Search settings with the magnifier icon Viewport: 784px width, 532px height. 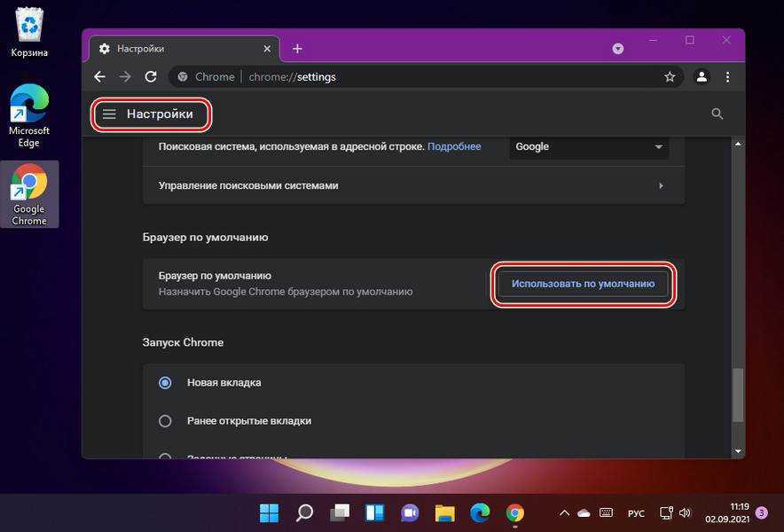tap(717, 114)
